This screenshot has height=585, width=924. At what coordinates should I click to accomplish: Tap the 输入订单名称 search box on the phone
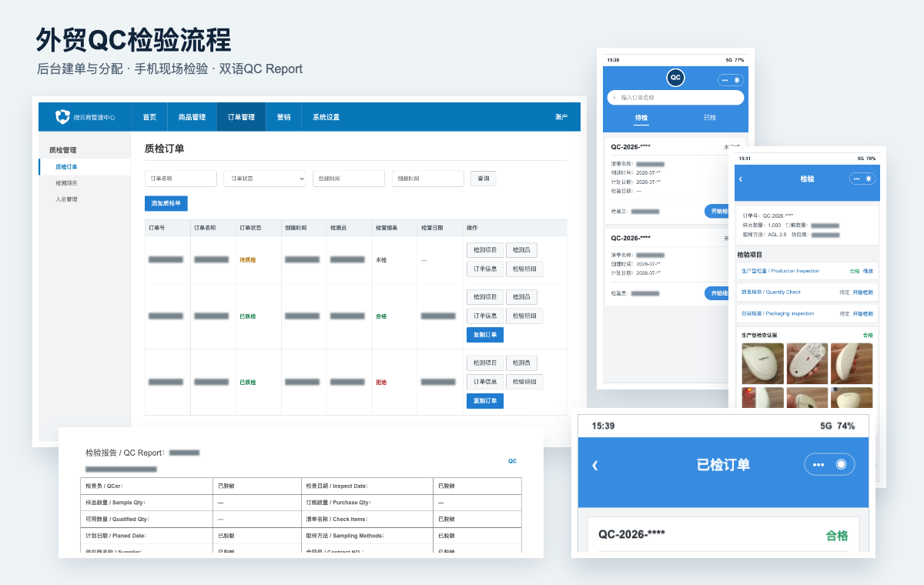pyautogui.click(x=675, y=98)
